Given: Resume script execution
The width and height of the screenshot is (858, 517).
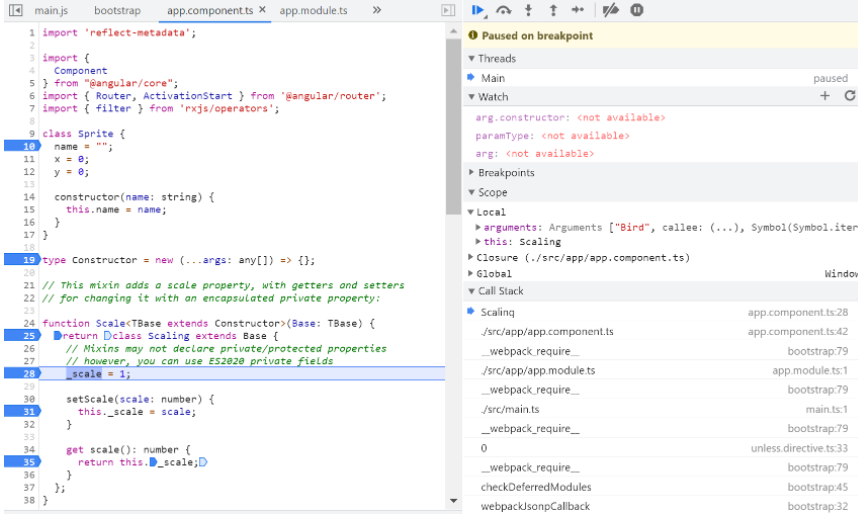Looking at the screenshot, I should 478,10.
